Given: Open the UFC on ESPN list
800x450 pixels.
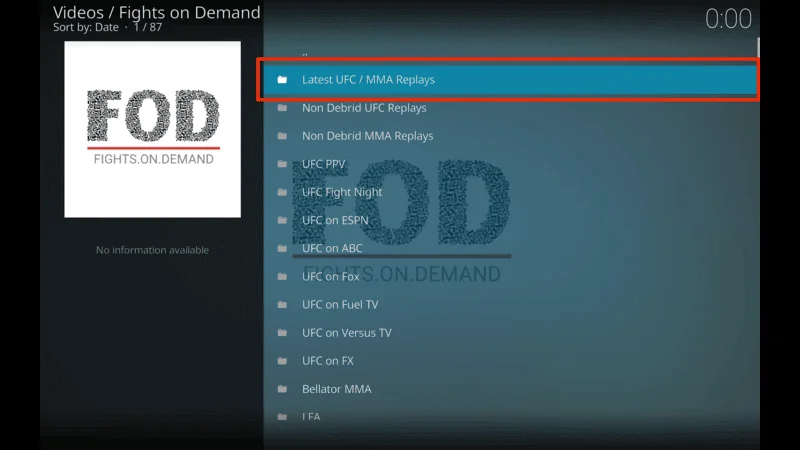Looking at the screenshot, I should (x=510, y=220).
